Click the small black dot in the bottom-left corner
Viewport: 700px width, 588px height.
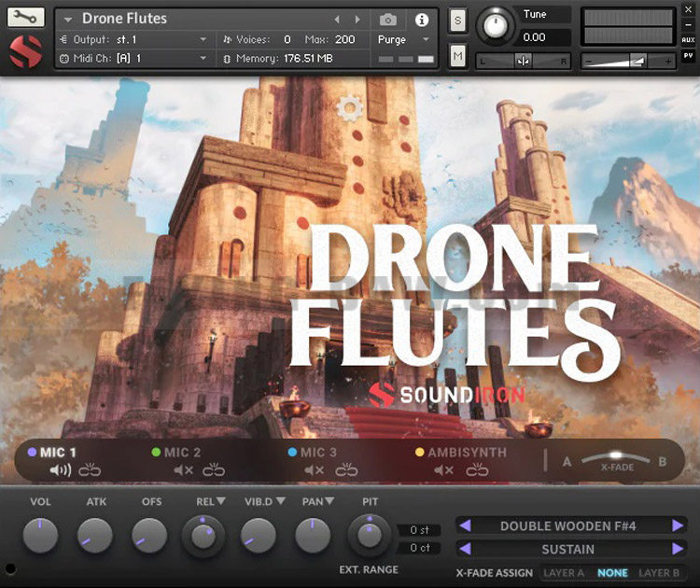coord(10,569)
